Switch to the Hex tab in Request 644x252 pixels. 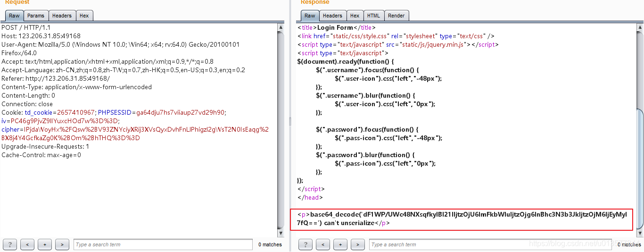[x=84, y=16]
